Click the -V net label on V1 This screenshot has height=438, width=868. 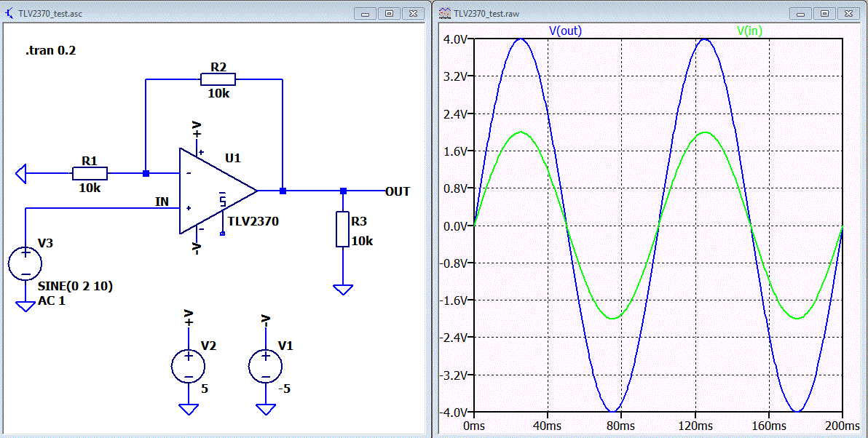point(265,319)
